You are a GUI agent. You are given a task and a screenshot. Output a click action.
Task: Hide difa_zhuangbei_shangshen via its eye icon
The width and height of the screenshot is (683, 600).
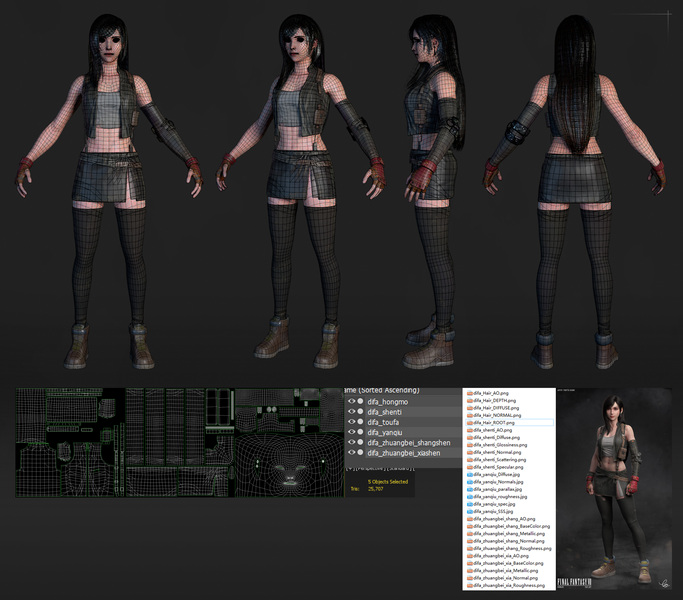[351, 442]
